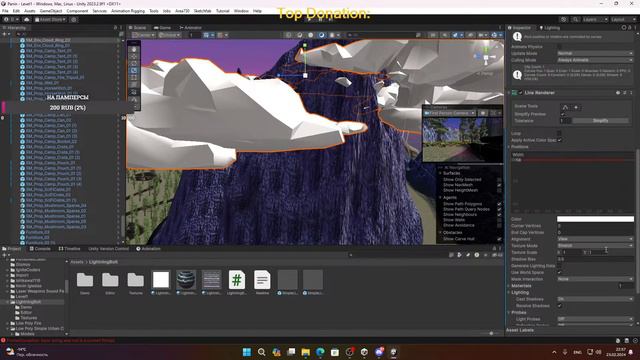640x360 pixels.
Task: Open the Unity Version Control tab
Action: pyautogui.click(x=108, y=249)
